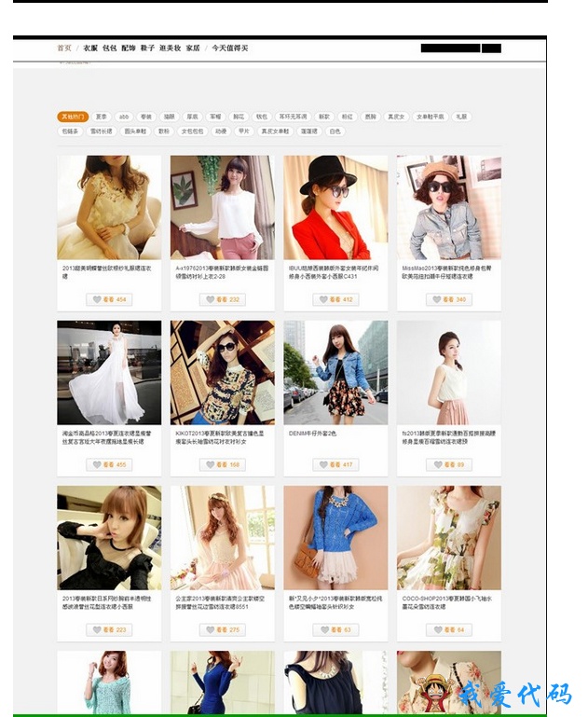Click the heart icon beside count 454

coord(97,299)
